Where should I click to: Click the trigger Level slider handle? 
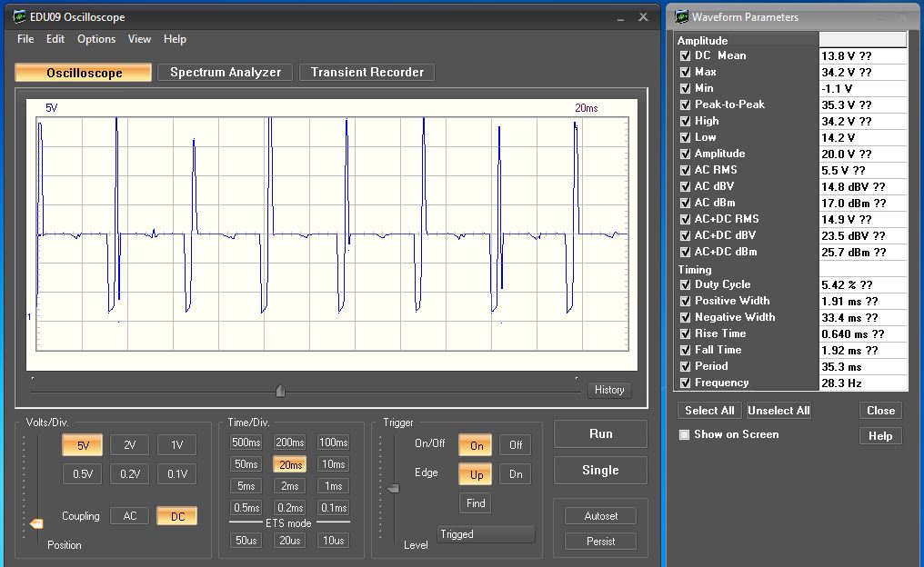393,489
